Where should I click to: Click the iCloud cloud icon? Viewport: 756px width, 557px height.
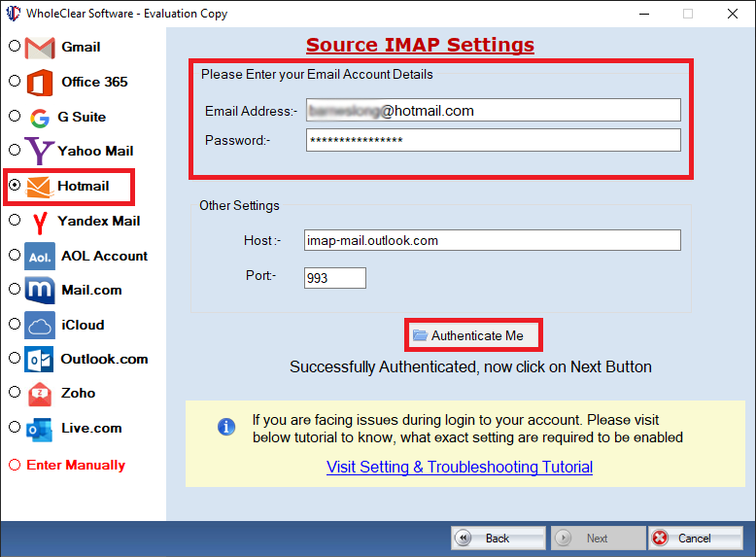tap(40, 326)
